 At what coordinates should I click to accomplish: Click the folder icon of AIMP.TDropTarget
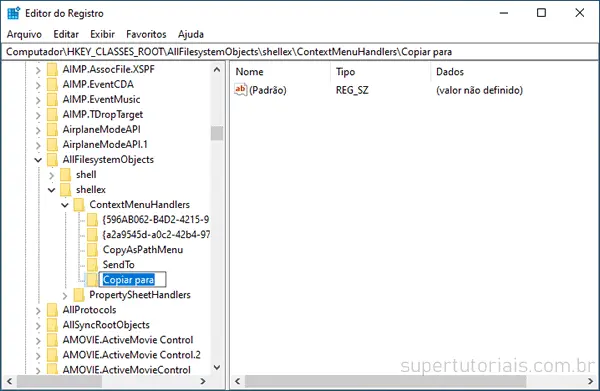coord(52,114)
